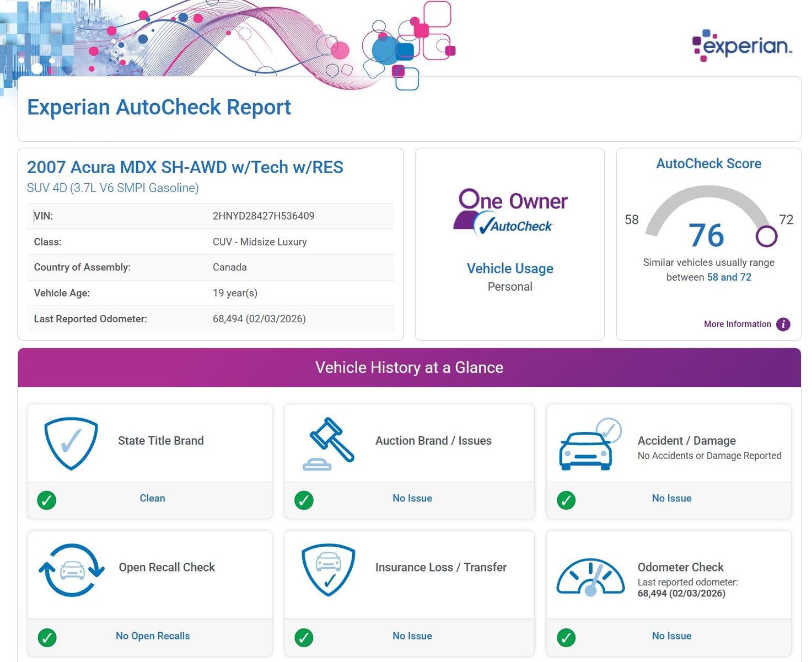Click green checkmark beside No Open Recalls
The height and width of the screenshot is (662, 812).
click(47, 637)
